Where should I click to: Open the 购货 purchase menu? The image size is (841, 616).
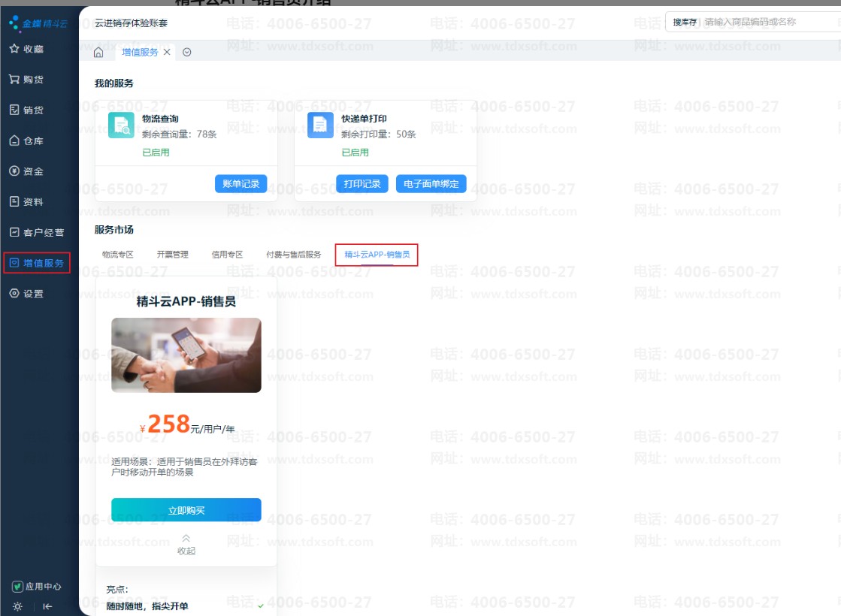(26, 80)
